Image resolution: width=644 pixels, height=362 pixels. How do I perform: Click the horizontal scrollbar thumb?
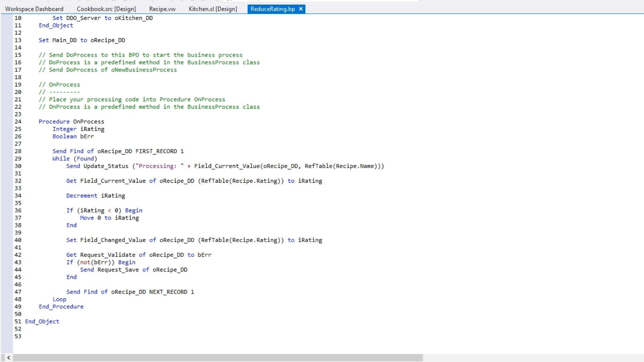[218, 358]
